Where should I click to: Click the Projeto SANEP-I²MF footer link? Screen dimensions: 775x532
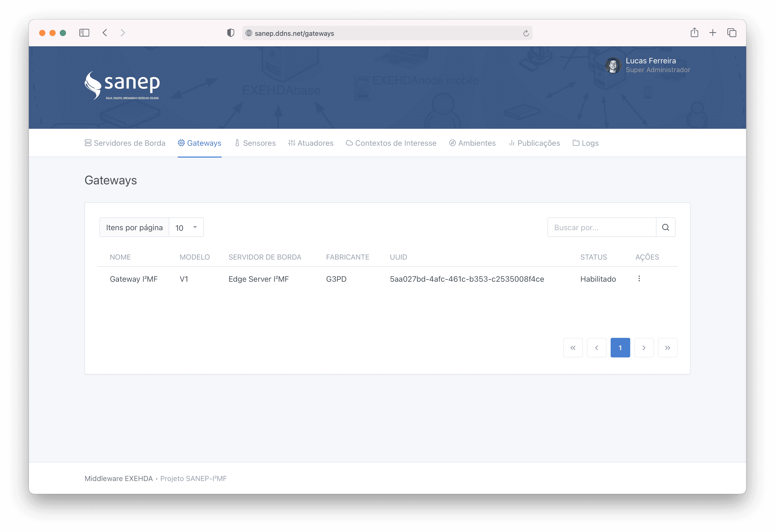[x=193, y=478]
